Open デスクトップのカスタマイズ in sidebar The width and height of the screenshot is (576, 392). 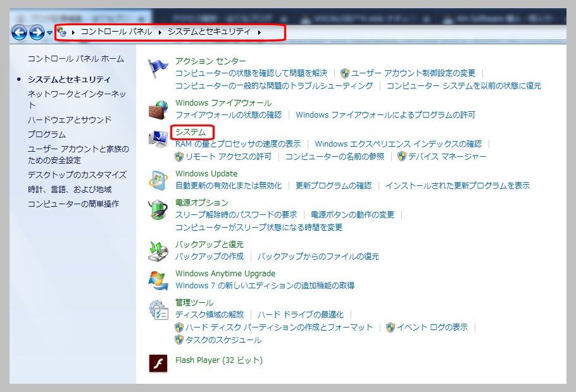[77, 175]
